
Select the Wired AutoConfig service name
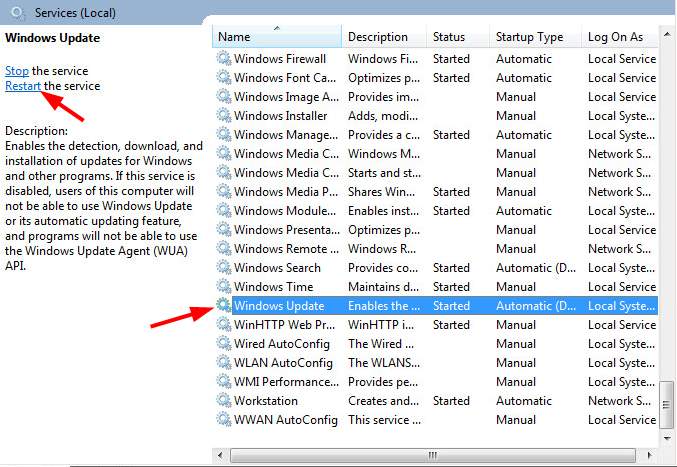282,344
